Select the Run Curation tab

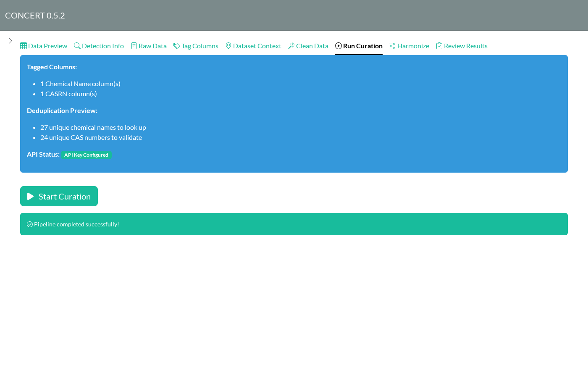359,46
